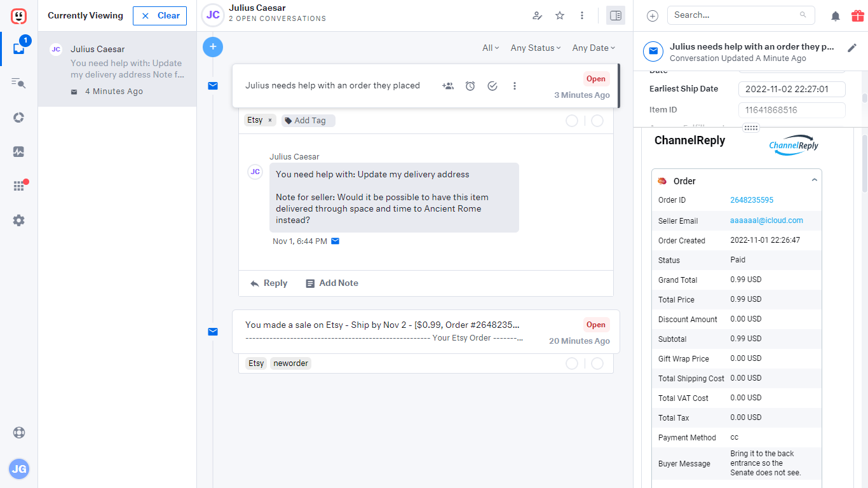Open the live activity monitor icon

[x=18, y=152]
